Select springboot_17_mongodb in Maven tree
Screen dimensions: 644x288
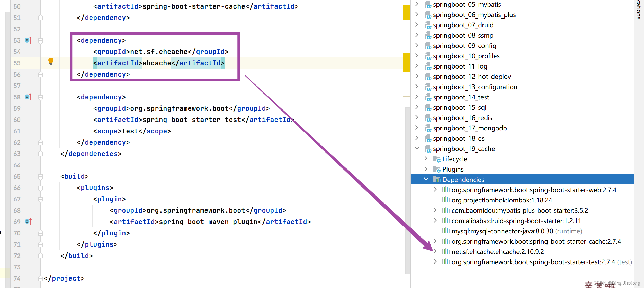pyautogui.click(x=470, y=128)
